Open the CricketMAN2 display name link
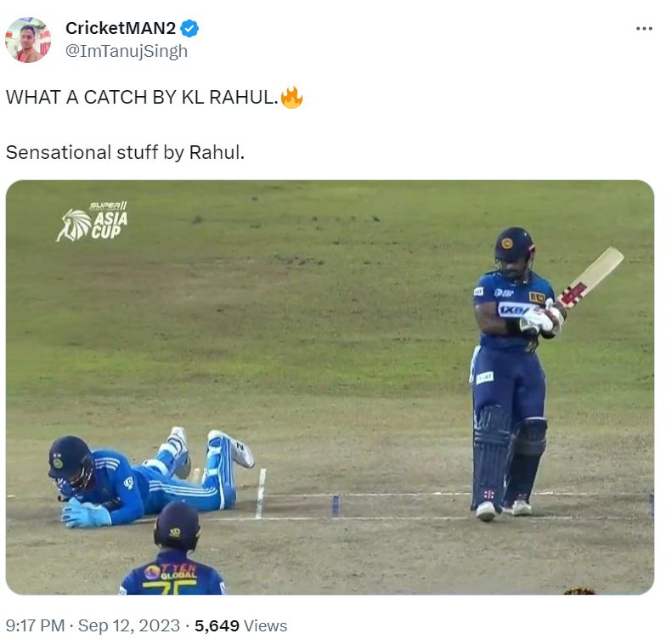The height and width of the screenshot is (639, 672). (121, 28)
